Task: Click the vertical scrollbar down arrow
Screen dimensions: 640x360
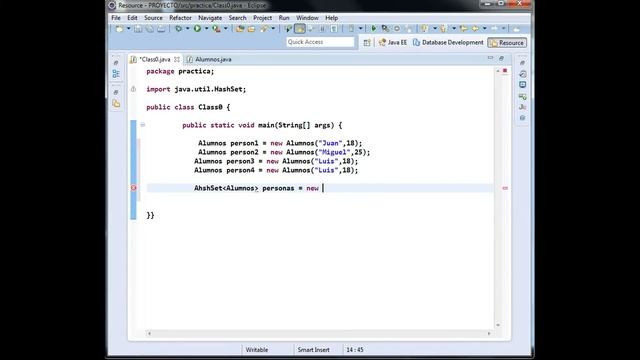Action: click(498, 325)
